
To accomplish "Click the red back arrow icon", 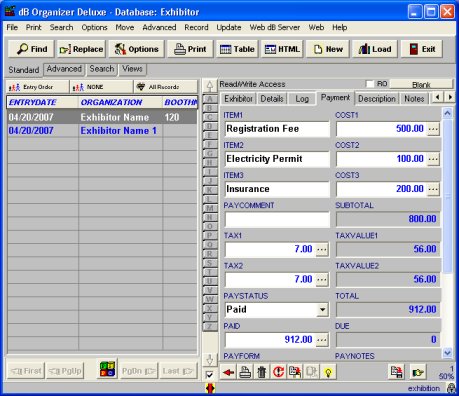I will pyautogui.click(x=228, y=372).
